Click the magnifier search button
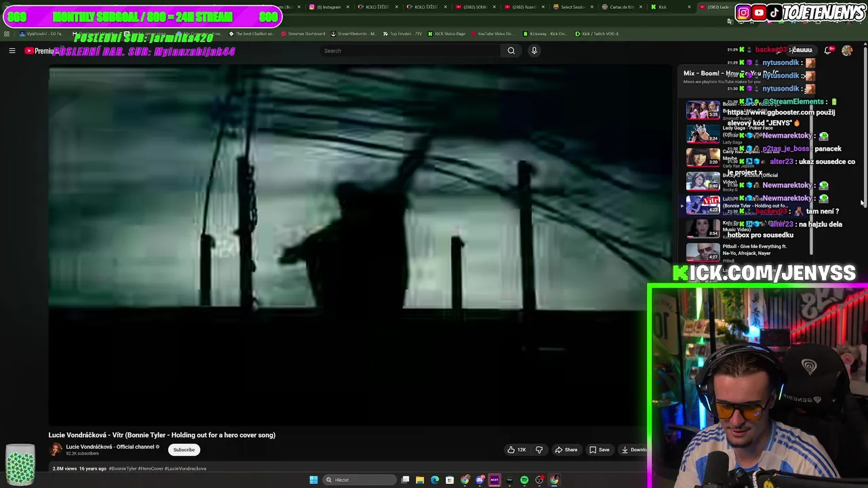This screenshot has width=868, height=488. coord(511,51)
